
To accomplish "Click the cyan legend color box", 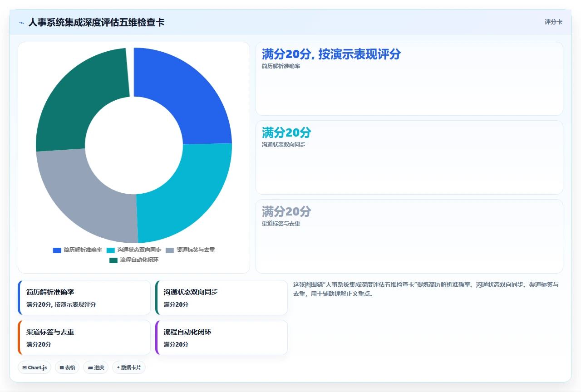I will [x=111, y=250].
